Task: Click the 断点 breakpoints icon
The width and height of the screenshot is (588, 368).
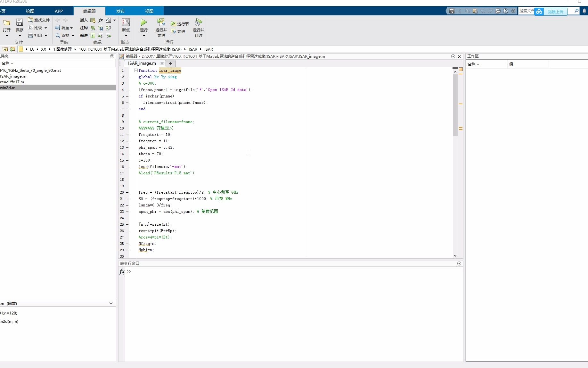Action: click(x=126, y=22)
